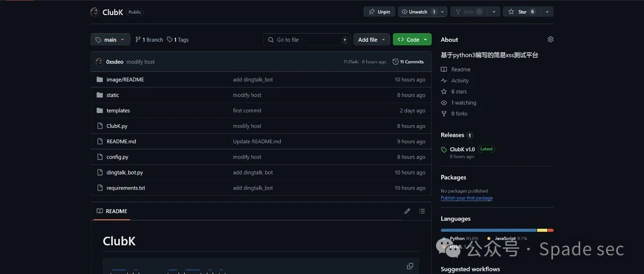Open the Readme link in About
644x274 pixels.
pyautogui.click(x=456, y=69)
